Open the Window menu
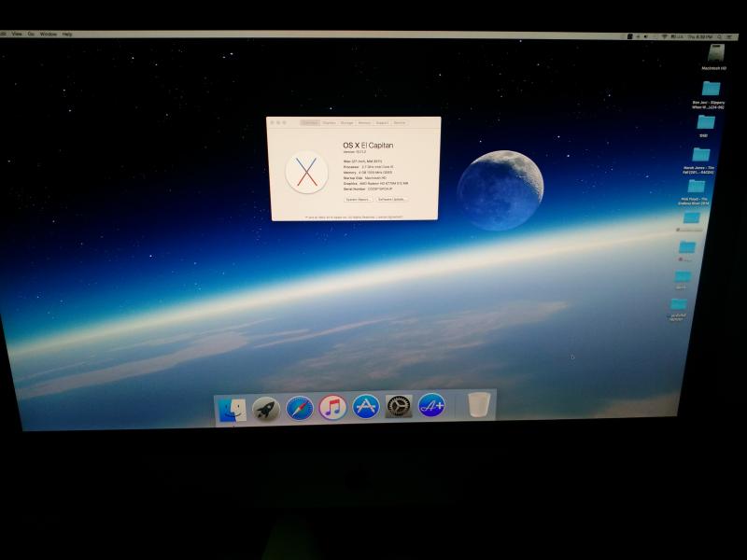 tap(49, 35)
